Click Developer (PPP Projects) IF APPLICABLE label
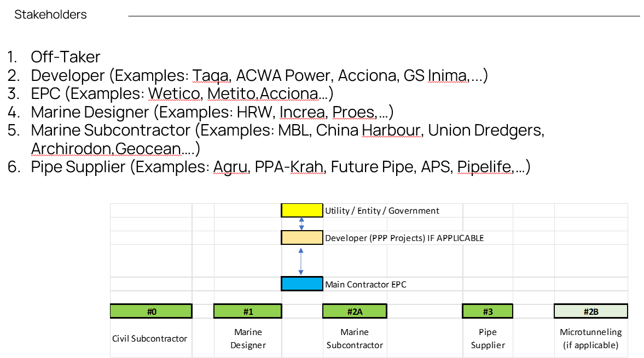Image resolution: width=644 pixels, height=358 pixels. 404,238
